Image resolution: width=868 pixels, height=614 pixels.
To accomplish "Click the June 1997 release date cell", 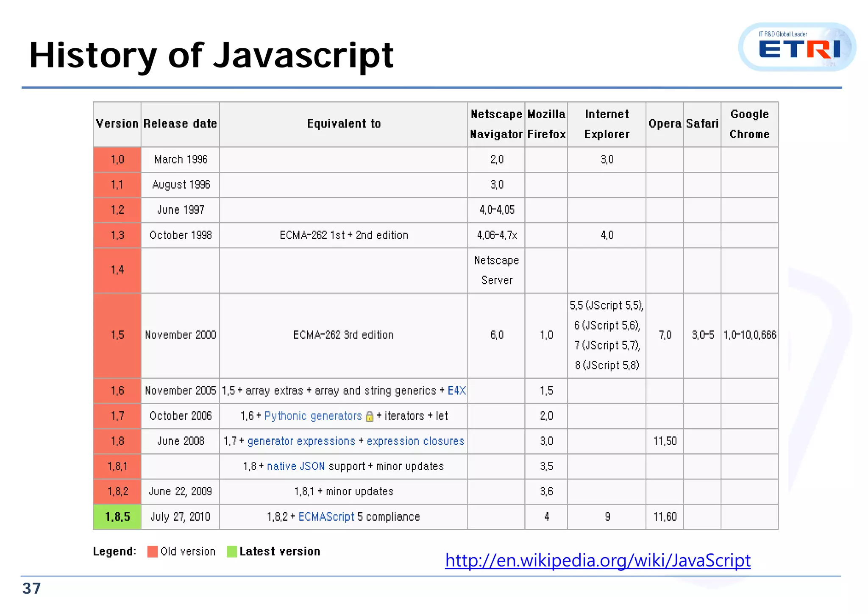I will pyautogui.click(x=180, y=210).
